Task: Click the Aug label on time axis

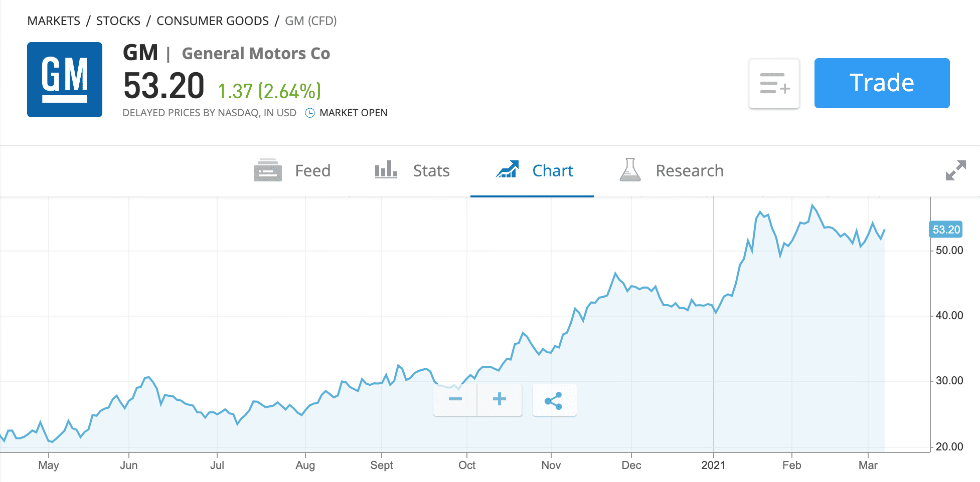Action: (x=305, y=465)
